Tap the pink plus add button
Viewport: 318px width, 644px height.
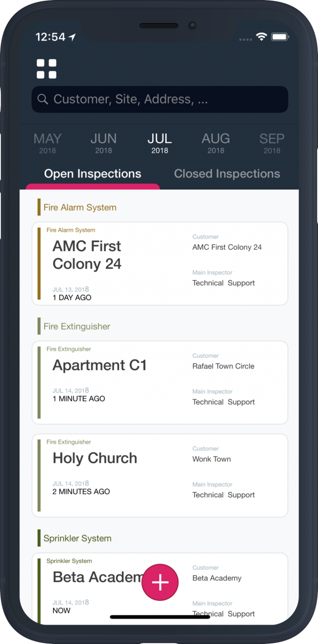coord(160,582)
